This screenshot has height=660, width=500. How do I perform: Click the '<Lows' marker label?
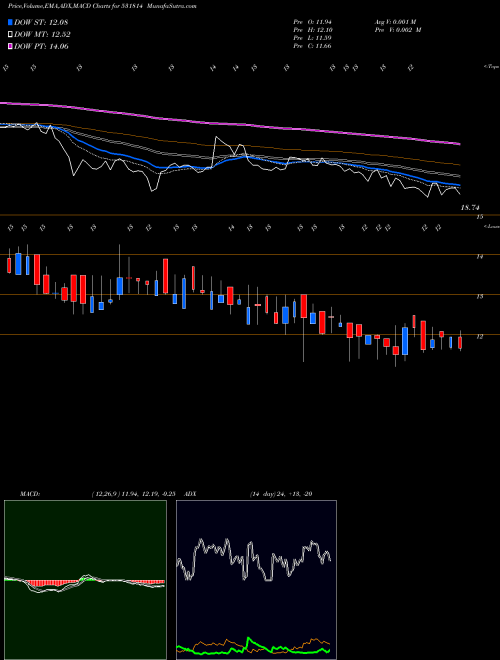point(491,226)
